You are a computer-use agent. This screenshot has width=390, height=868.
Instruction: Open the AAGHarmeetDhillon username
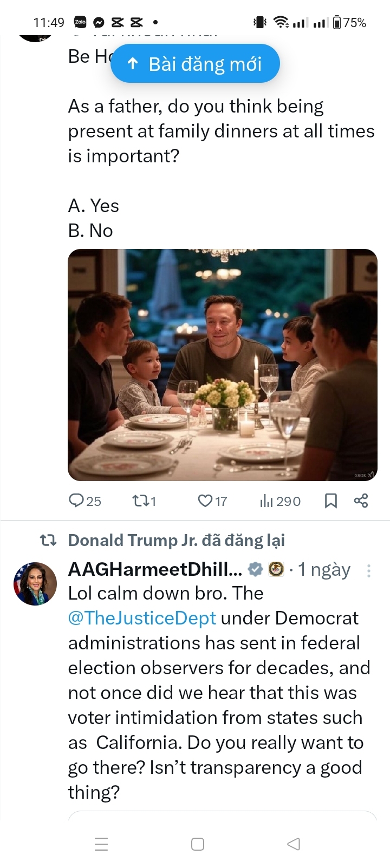click(x=155, y=569)
